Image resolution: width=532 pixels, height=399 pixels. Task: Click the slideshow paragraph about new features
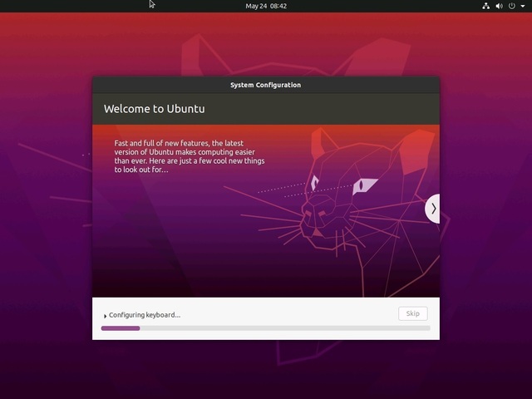pyautogui.click(x=189, y=156)
